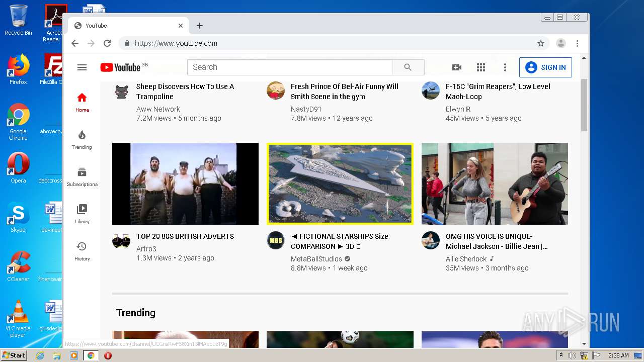Open History in the sidebar
This screenshot has width=644, height=362.
[82, 251]
